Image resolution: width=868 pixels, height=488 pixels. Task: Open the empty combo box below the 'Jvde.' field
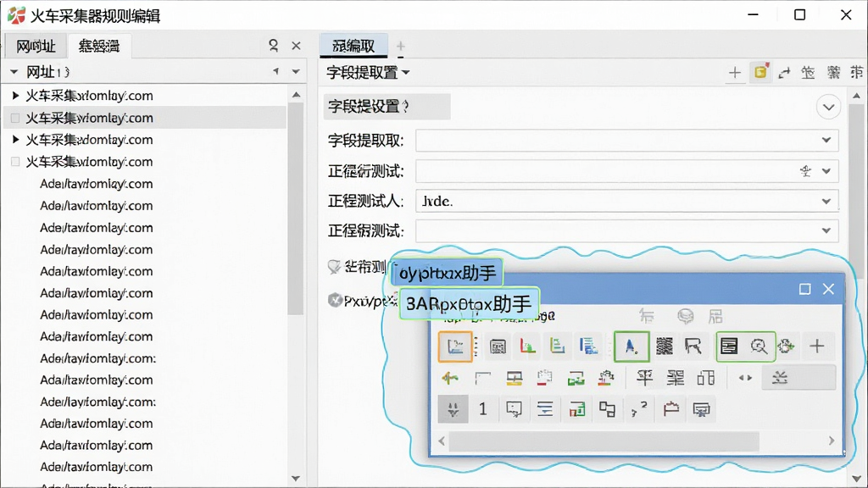click(x=626, y=230)
